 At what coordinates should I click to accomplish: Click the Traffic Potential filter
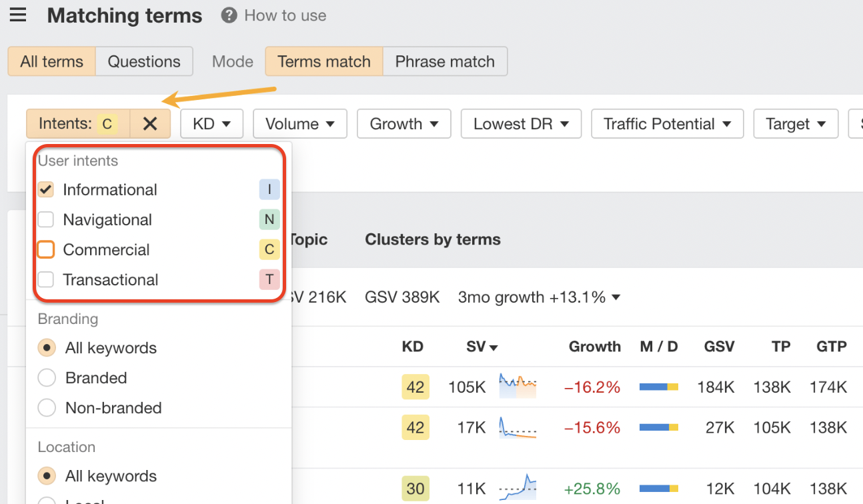(667, 123)
